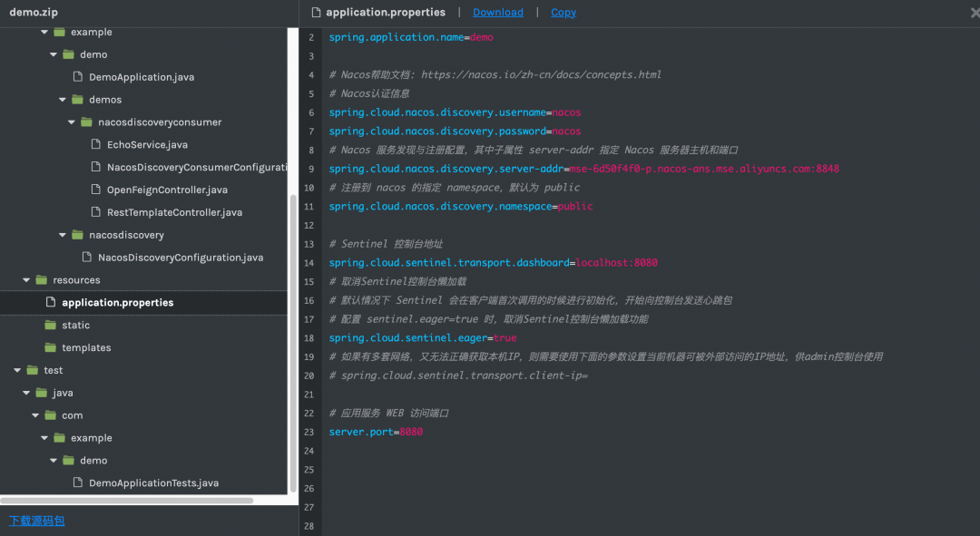Copy the file contents via Copy link
980x536 pixels.
pos(563,12)
